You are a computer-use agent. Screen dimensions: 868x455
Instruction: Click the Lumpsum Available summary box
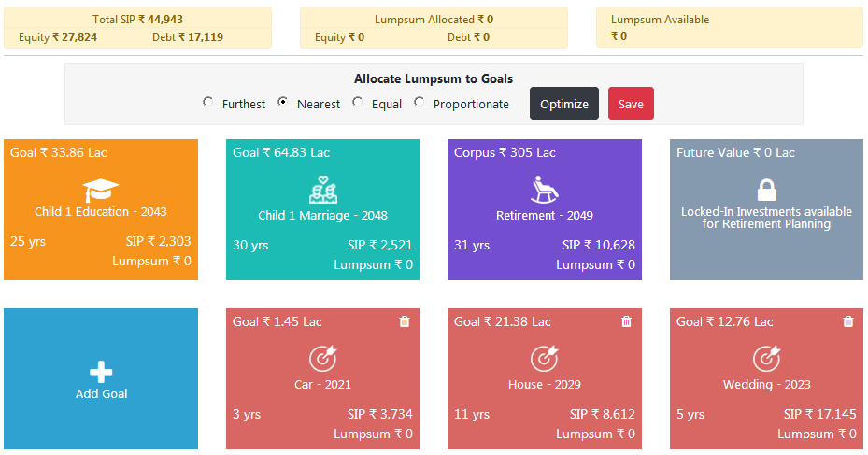coord(730,28)
